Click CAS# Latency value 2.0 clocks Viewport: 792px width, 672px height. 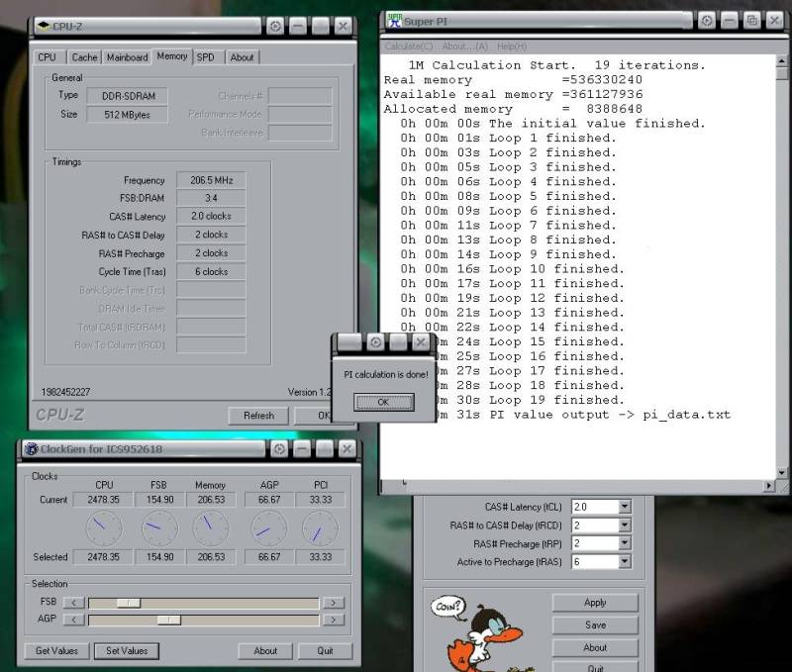coord(211,216)
